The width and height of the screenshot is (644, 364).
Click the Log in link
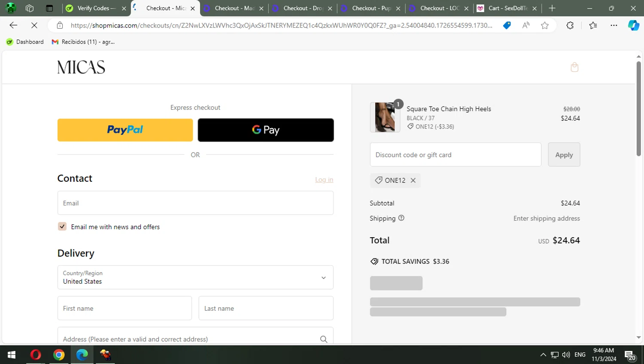pos(324,180)
